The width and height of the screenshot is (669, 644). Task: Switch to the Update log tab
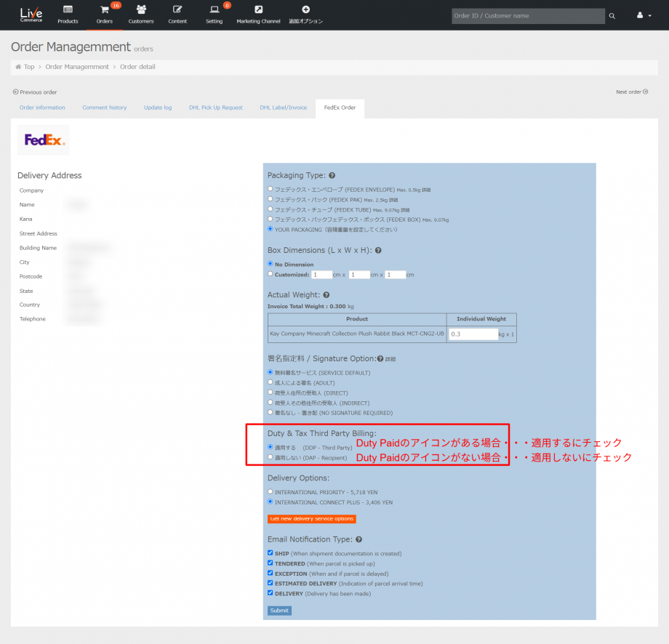pyautogui.click(x=158, y=108)
